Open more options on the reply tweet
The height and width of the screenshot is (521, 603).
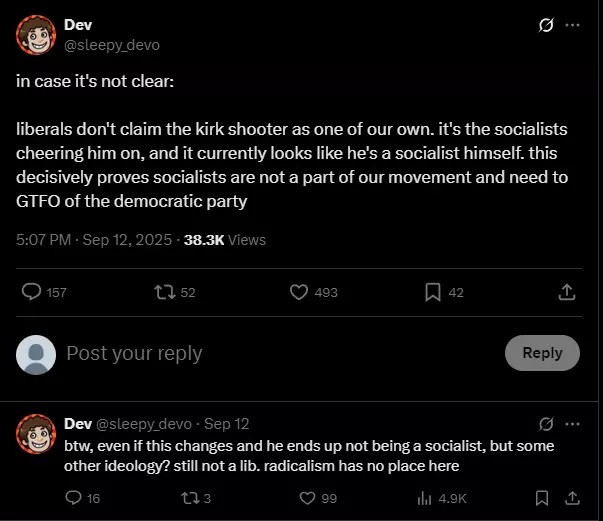click(x=572, y=424)
